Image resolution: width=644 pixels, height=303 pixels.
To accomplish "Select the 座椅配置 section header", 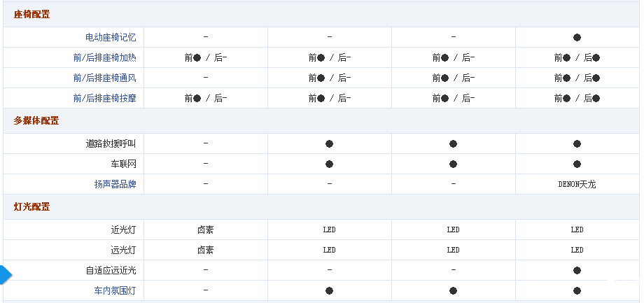I will point(31,15).
